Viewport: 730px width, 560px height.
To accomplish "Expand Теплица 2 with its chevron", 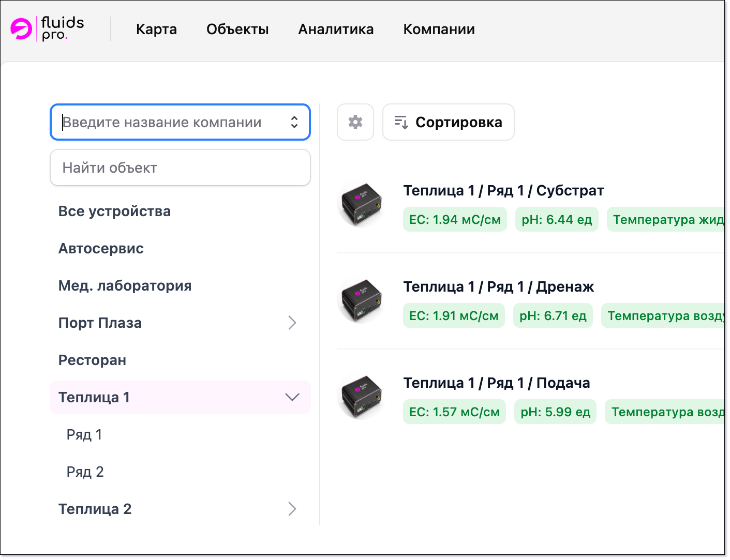I will 292,509.
